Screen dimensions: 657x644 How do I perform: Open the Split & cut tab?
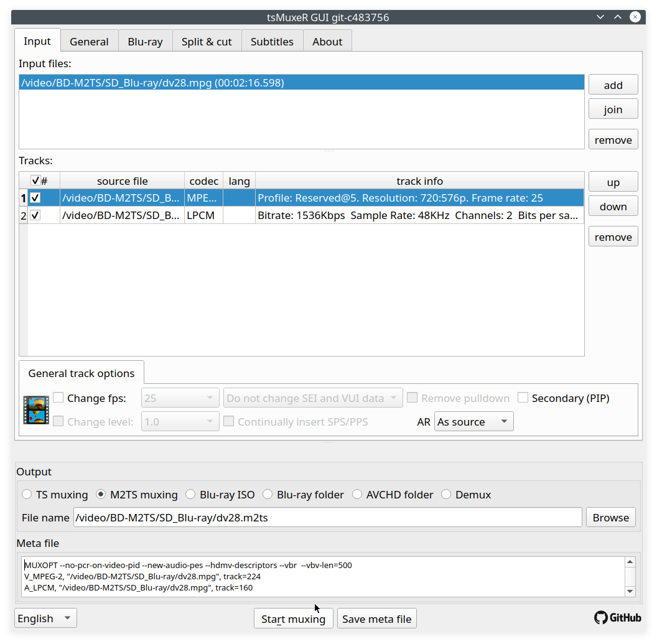207,42
